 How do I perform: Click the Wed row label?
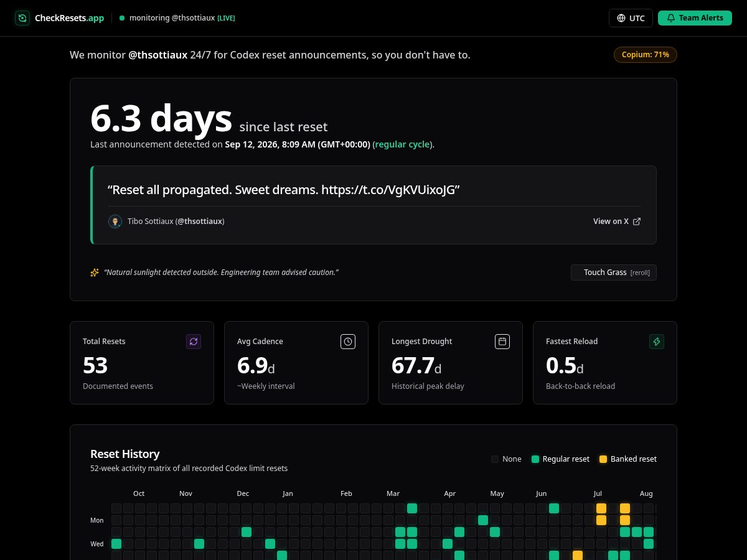(x=97, y=544)
